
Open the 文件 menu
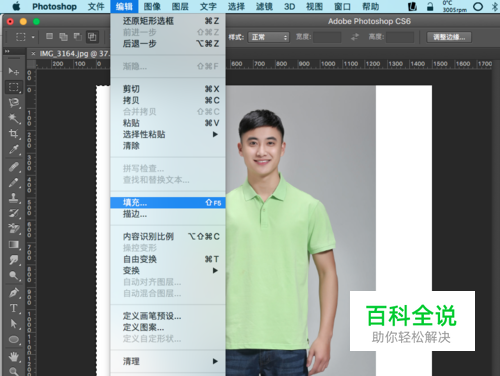coord(96,6)
